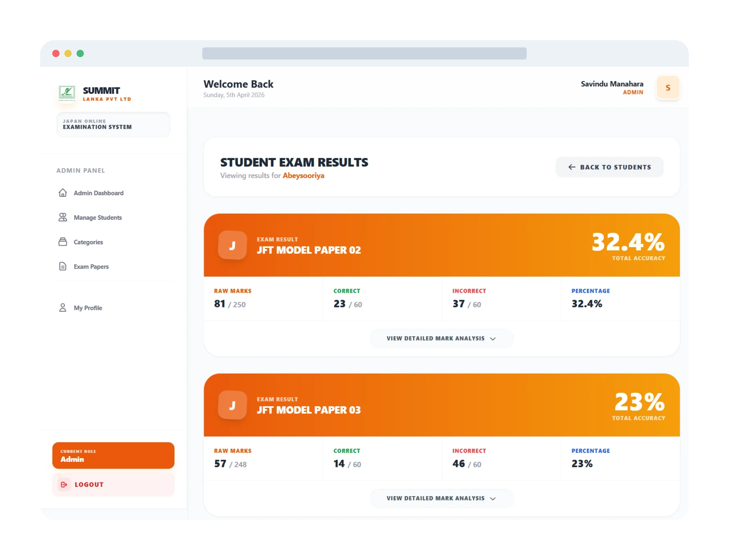Click the J badge on JFT Model Paper 03
729x560 pixels.
point(232,405)
